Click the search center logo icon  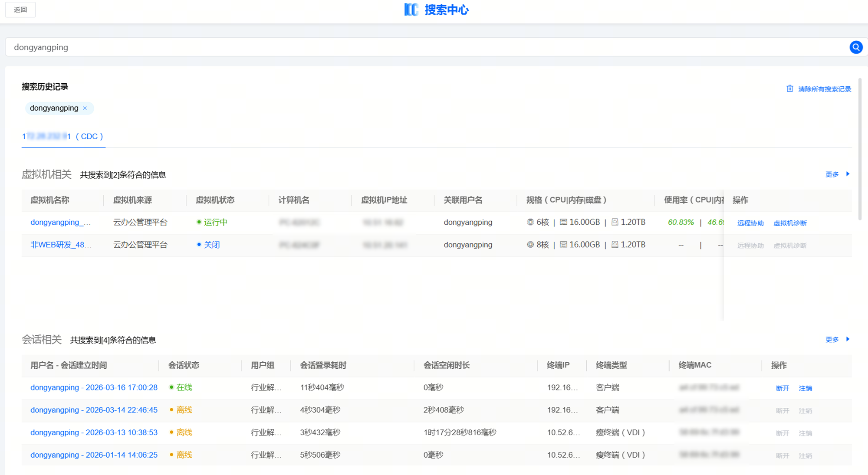pos(411,10)
